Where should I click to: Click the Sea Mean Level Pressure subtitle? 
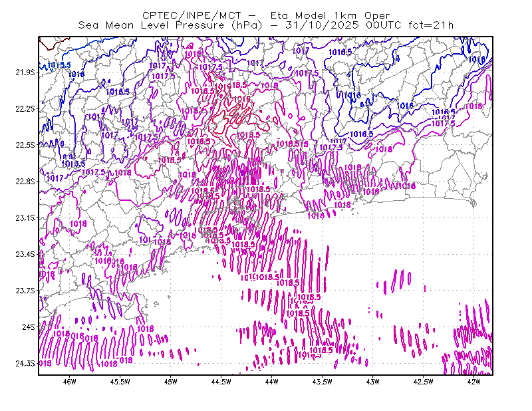266,25
